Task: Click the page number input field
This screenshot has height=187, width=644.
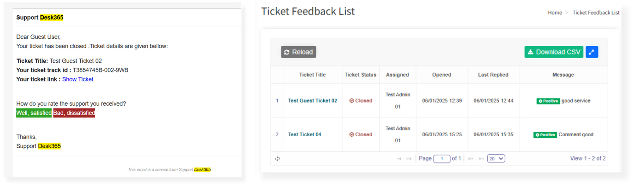Action: coord(441,159)
